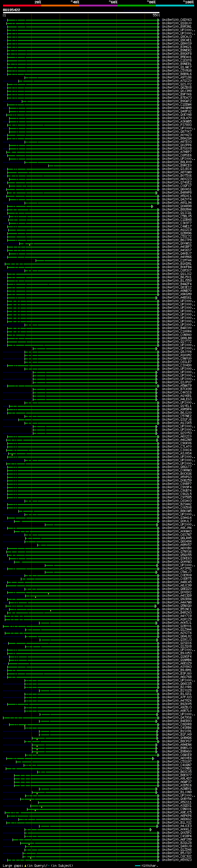Open hit UniRef100_C6SLR7
Image resolution: width=197 pixels, height=868 pixels.
pos(176,362)
